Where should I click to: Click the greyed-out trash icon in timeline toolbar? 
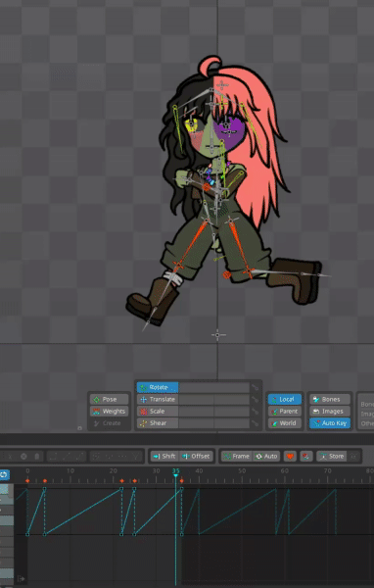pos(37,456)
